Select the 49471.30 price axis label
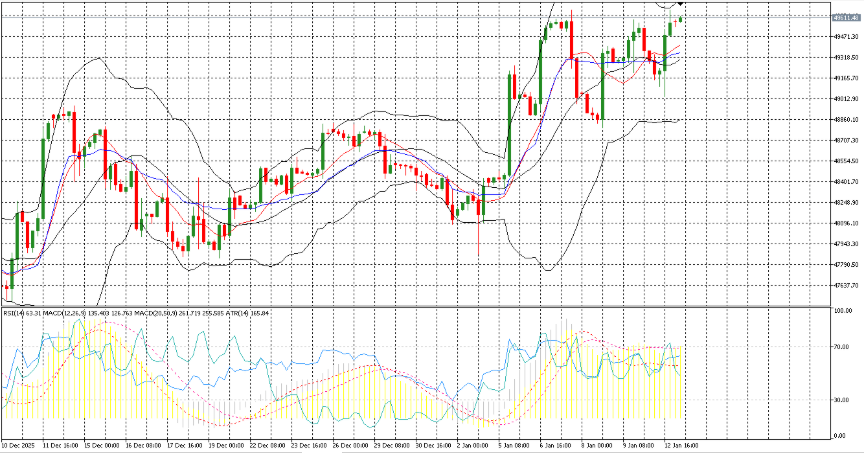 tap(845, 36)
